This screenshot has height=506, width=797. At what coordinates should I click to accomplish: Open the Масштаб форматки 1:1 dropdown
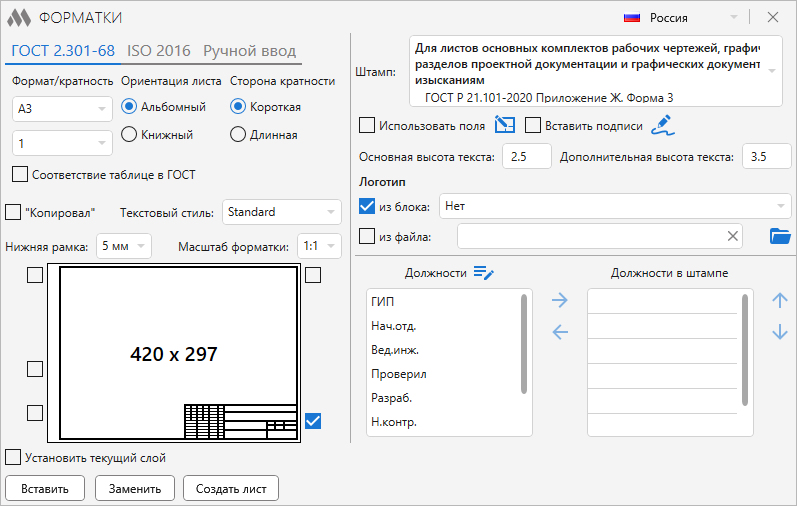(x=319, y=246)
